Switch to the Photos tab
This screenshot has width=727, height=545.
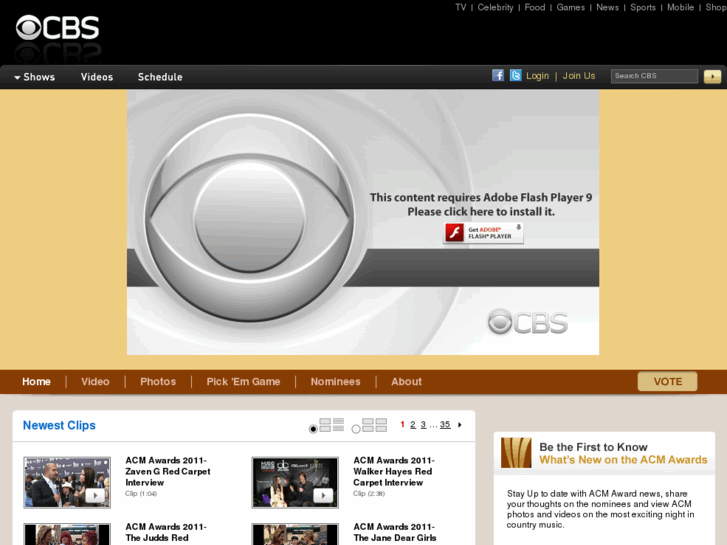(x=158, y=382)
